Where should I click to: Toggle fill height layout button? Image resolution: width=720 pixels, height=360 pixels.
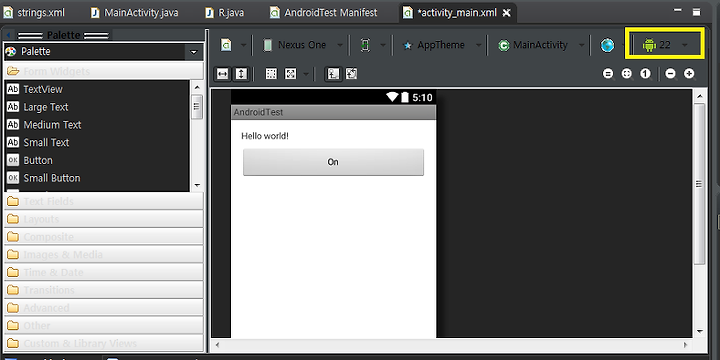click(242, 74)
